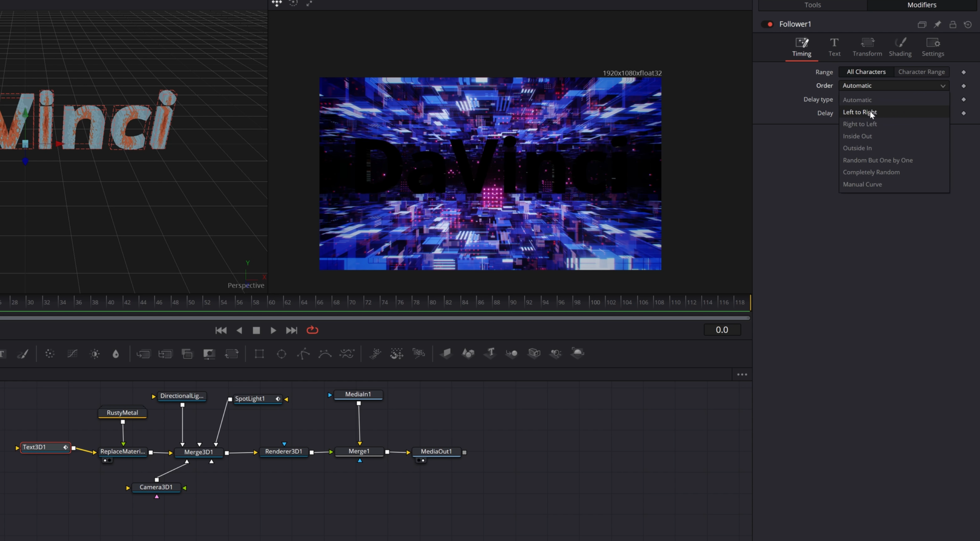
Task: Pin the Follower1 inspector panel
Action: click(938, 24)
